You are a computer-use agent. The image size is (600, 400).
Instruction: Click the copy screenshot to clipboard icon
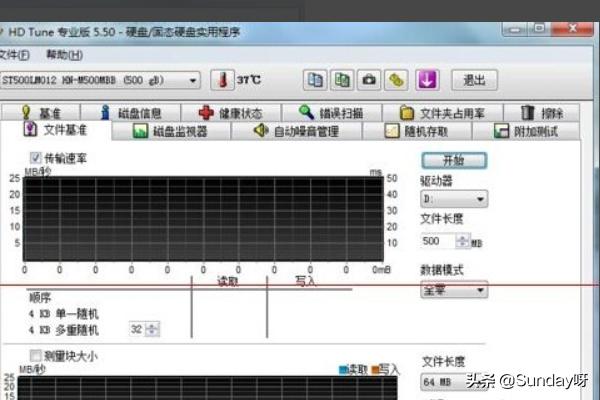342,80
